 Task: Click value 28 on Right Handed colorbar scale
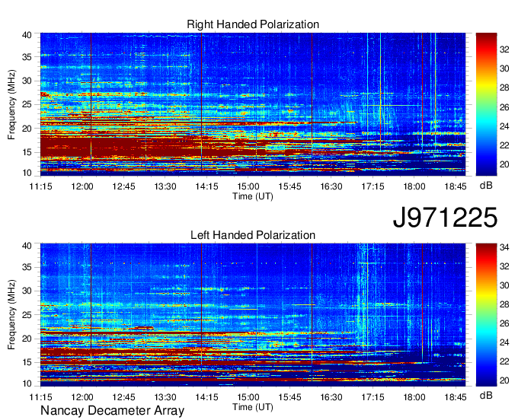(x=504, y=87)
